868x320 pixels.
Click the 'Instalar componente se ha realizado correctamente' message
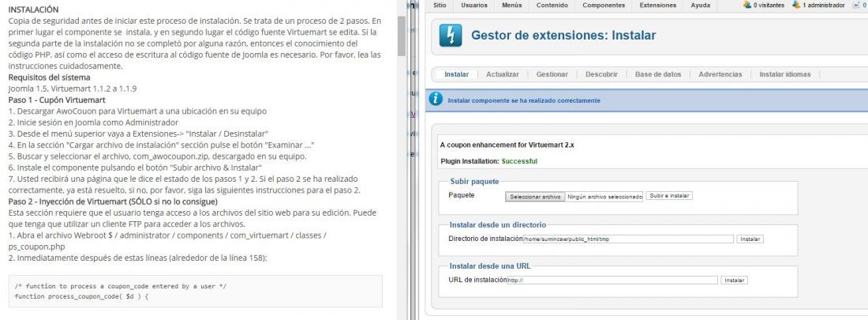pos(524,101)
